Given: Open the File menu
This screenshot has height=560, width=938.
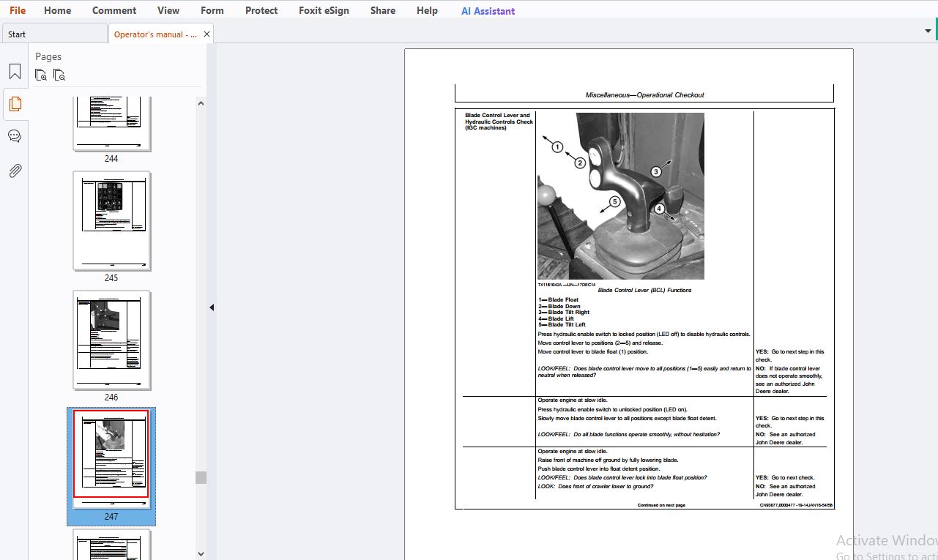Looking at the screenshot, I should point(18,10).
